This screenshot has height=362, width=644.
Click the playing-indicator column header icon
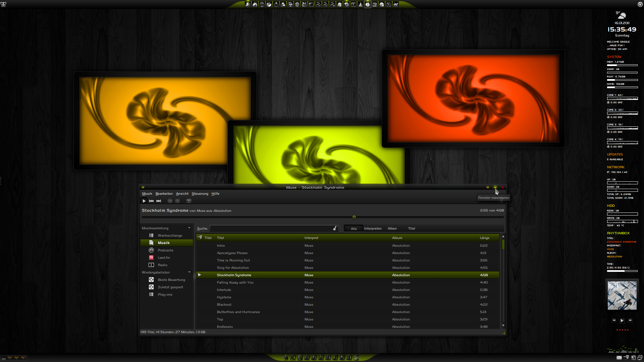(x=200, y=238)
